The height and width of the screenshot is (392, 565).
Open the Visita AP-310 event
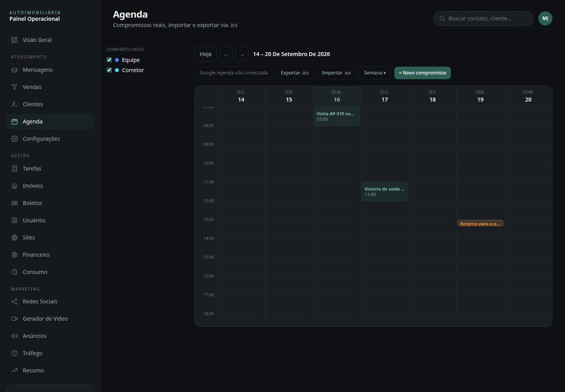click(337, 116)
